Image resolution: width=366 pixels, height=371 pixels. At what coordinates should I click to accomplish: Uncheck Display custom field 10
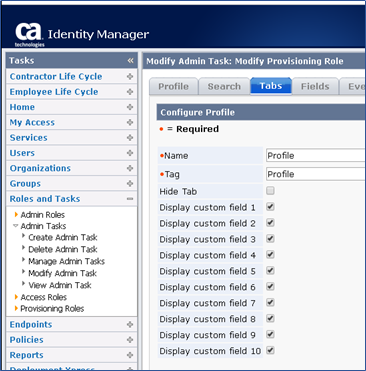pos(270,350)
